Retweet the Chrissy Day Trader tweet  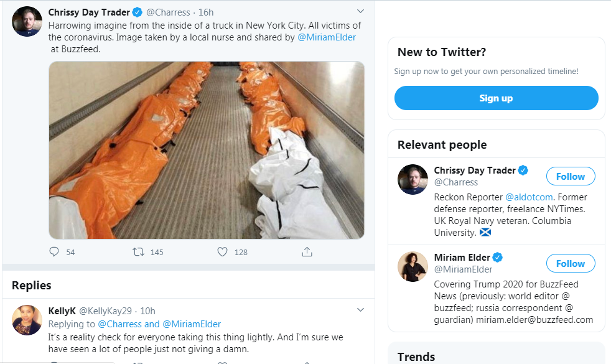(139, 252)
